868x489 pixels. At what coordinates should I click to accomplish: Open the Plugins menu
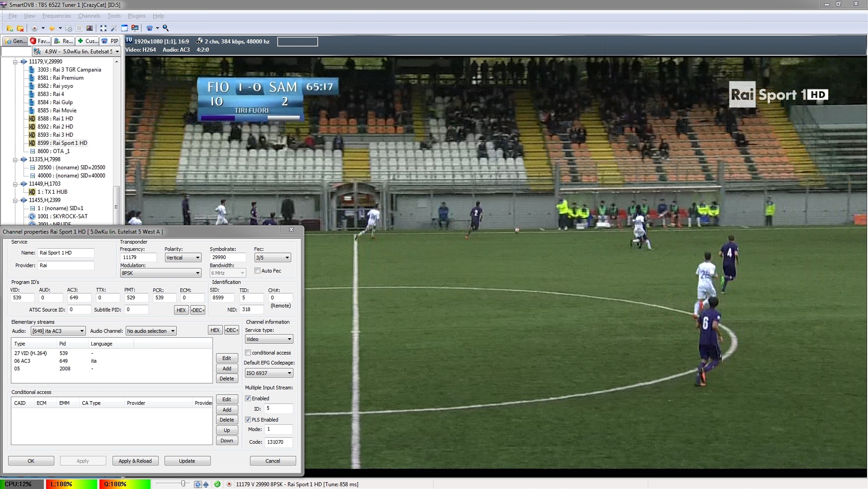(x=137, y=16)
